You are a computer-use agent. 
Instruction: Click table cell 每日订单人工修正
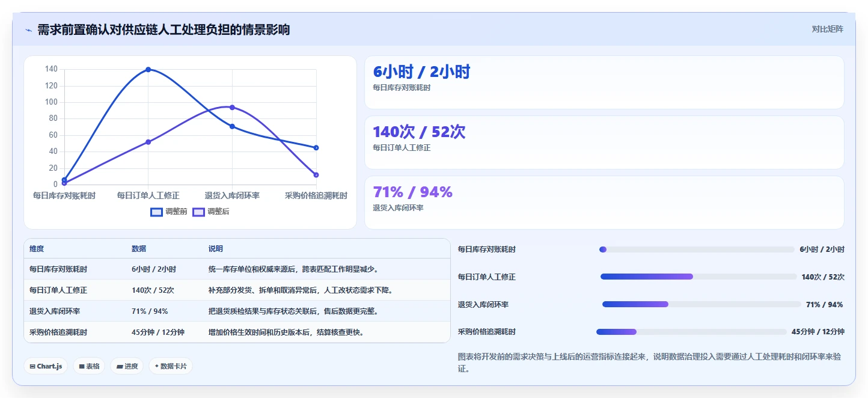(x=58, y=290)
